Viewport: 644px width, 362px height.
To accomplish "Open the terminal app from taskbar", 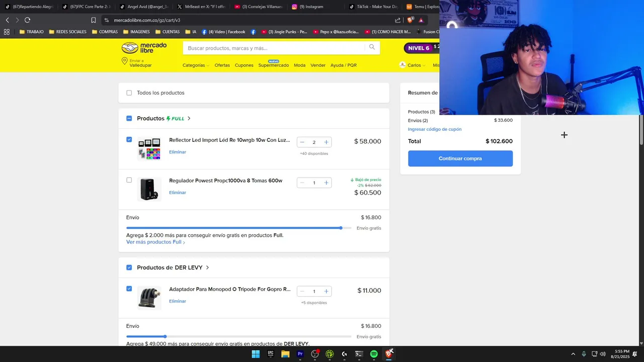I will pyautogui.click(x=359, y=354).
